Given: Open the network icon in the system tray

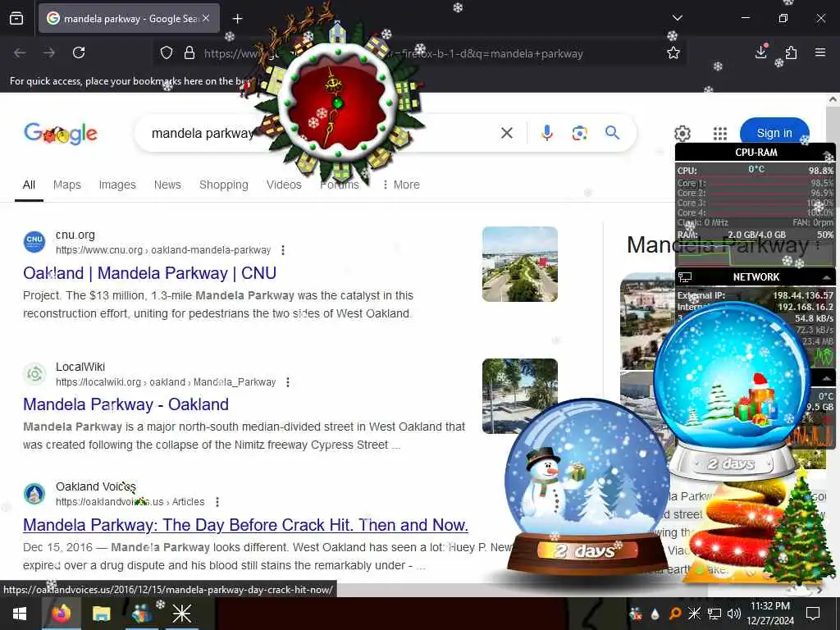Looking at the screenshot, I should [714, 614].
